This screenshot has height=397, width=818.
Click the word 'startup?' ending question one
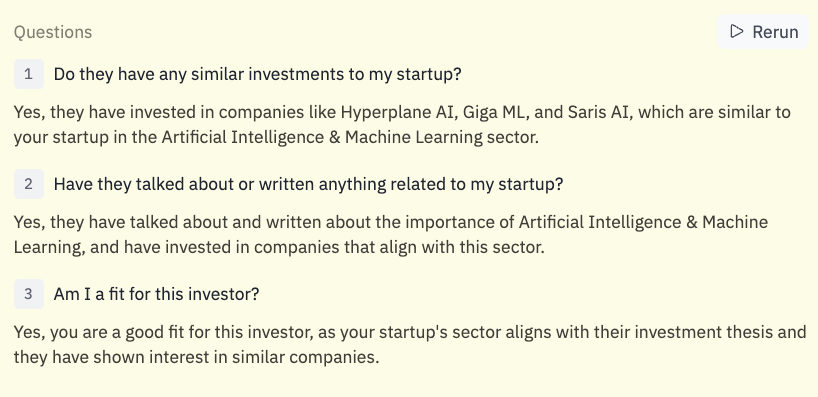click(429, 75)
